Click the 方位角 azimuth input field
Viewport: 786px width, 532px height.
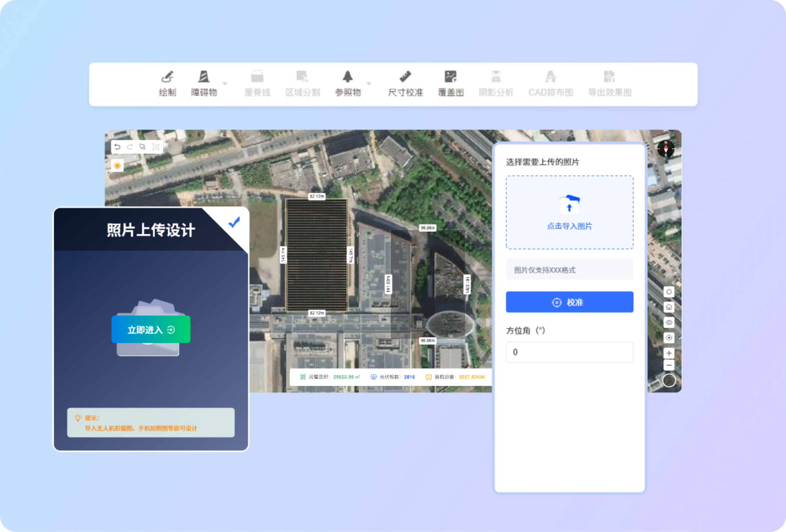(x=569, y=352)
